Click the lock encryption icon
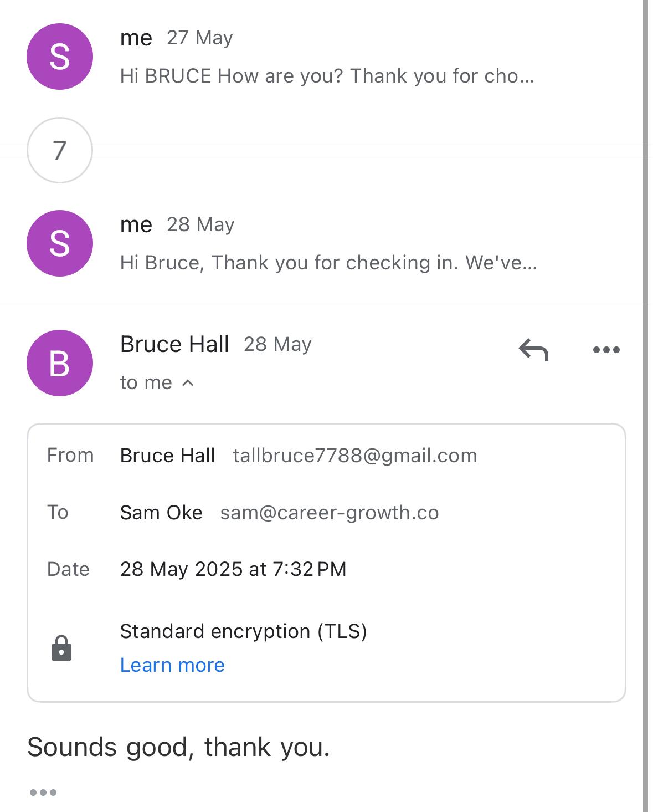Screen dimensions: 653x812 61,648
